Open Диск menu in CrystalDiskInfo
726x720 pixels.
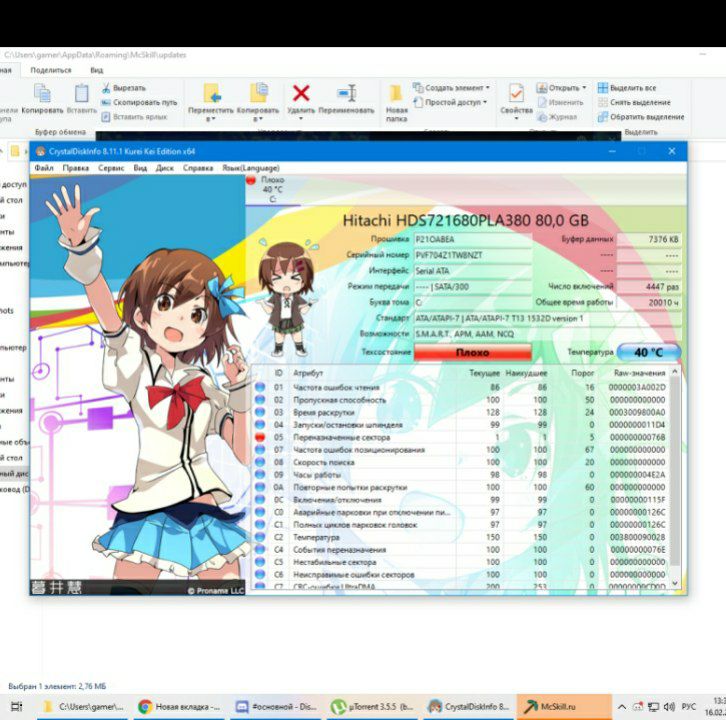pos(164,168)
